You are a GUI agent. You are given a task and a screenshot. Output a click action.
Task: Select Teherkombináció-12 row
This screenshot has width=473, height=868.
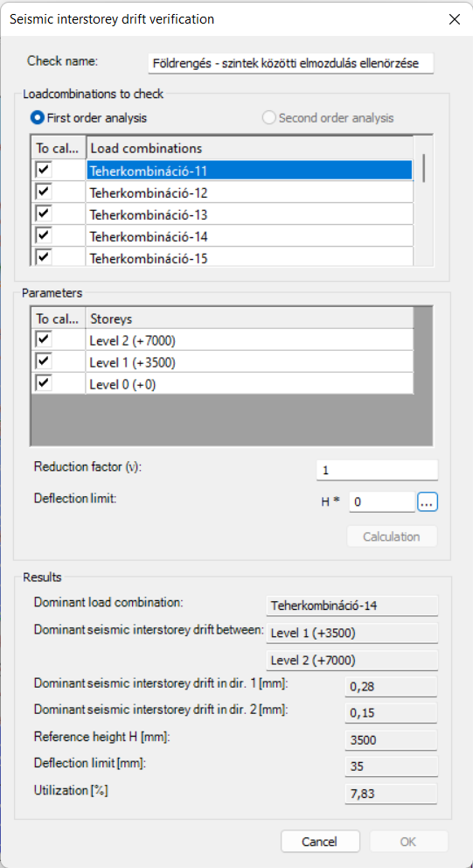[249, 192]
